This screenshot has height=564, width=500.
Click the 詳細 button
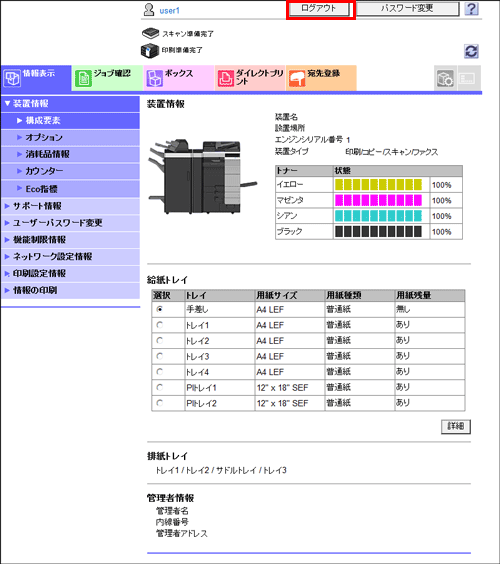pos(456,427)
